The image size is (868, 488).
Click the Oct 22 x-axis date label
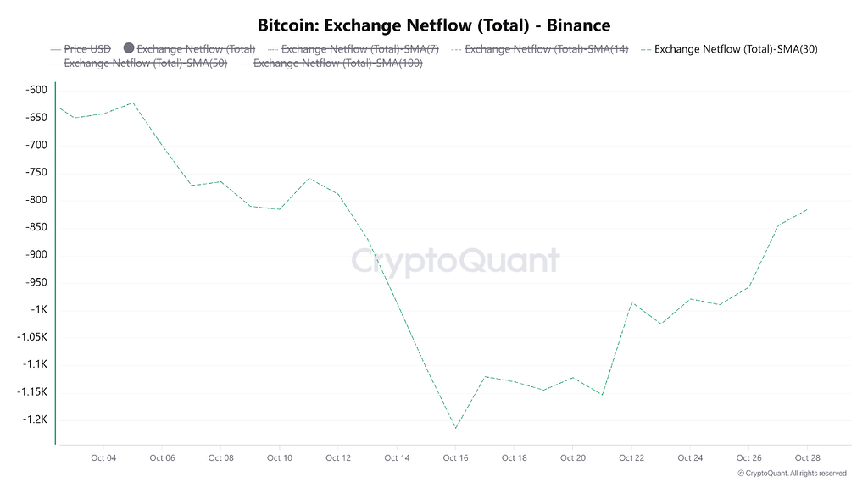click(x=632, y=458)
